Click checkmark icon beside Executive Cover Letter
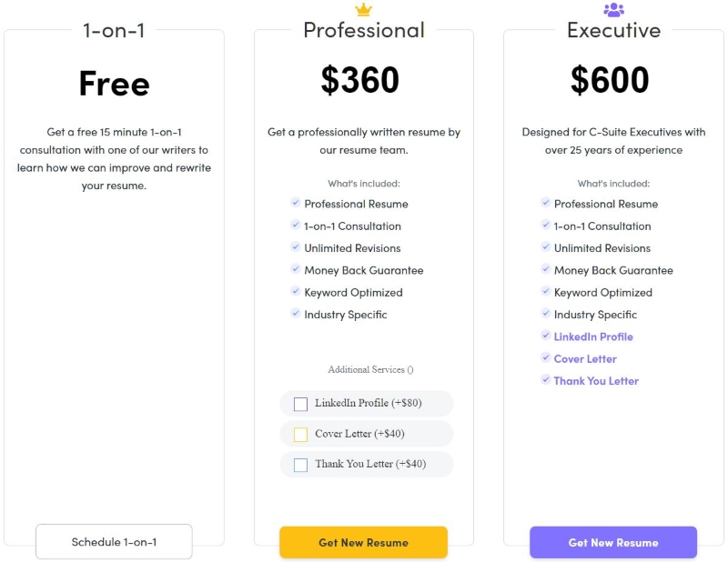This screenshot has height=562, width=728. 545,357
